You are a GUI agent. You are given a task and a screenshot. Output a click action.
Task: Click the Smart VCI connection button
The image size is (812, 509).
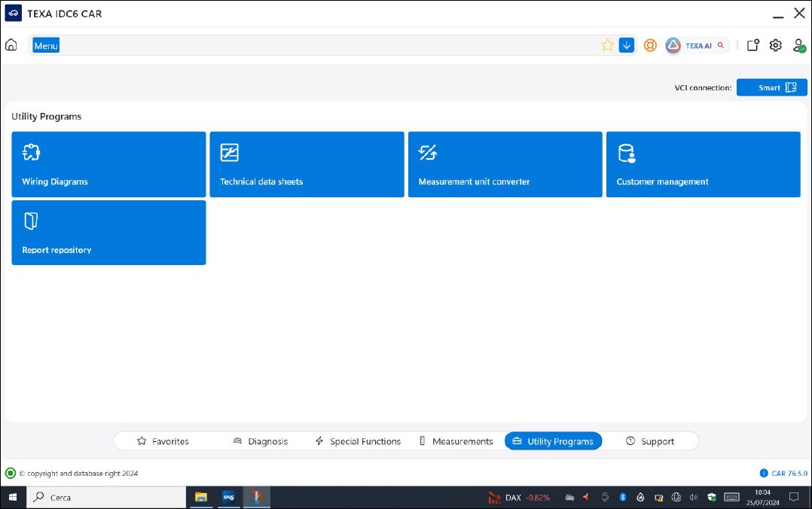point(771,87)
